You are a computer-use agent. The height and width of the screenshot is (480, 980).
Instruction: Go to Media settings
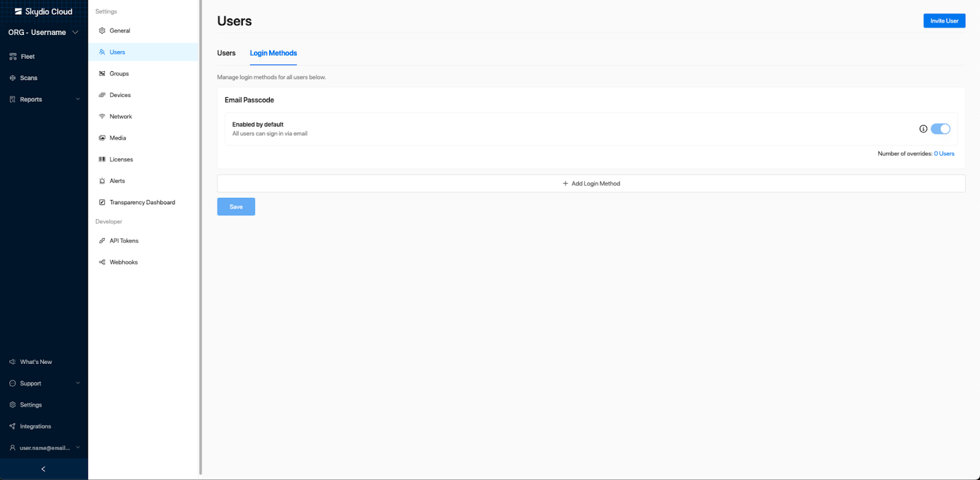pyautogui.click(x=144, y=138)
